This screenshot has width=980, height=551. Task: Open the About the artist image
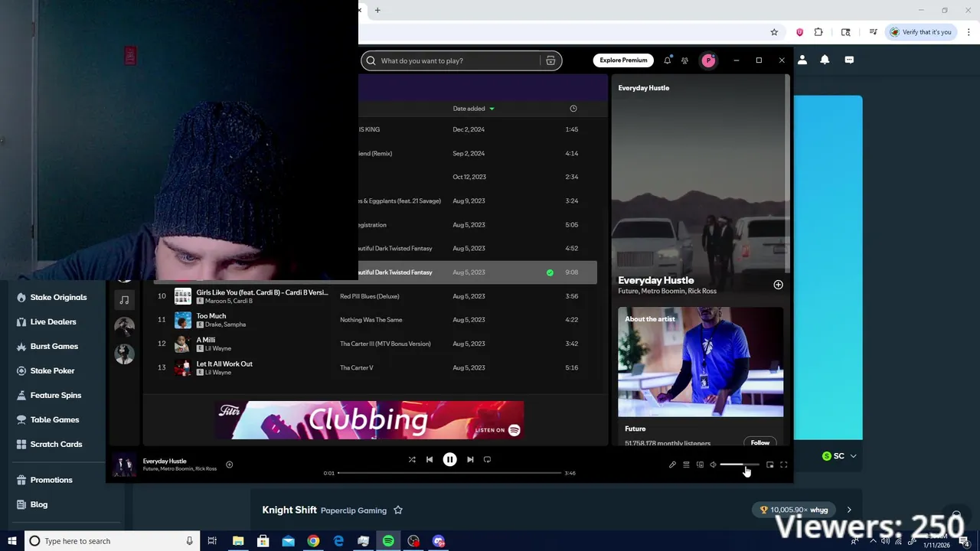pyautogui.click(x=701, y=362)
